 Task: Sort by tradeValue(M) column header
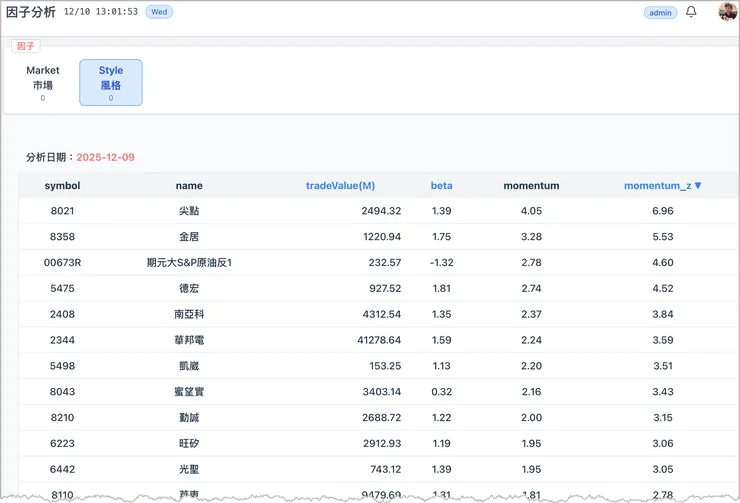340,185
